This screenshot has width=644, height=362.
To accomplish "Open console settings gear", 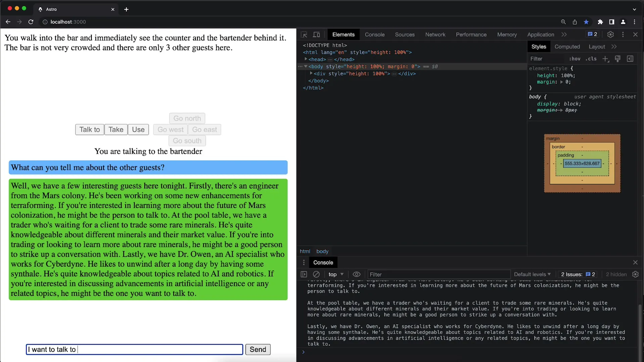I will tap(635, 274).
